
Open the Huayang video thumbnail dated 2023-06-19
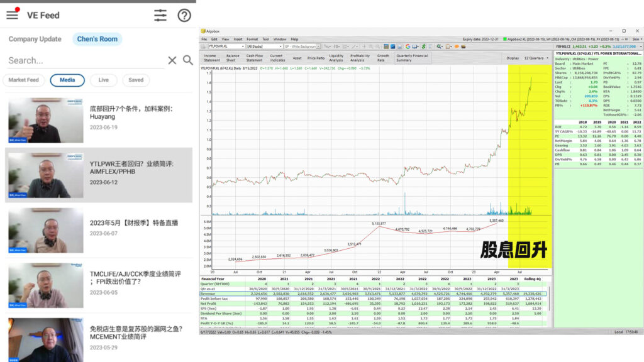tap(45, 120)
